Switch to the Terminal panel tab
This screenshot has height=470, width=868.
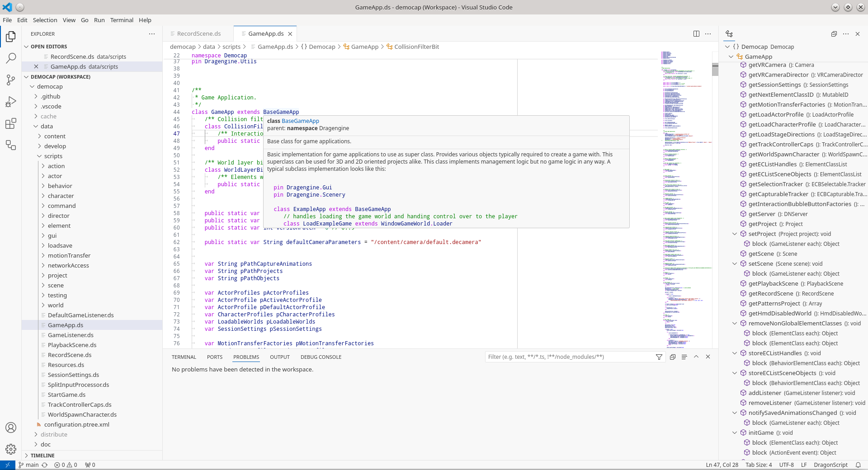click(184, 357)
